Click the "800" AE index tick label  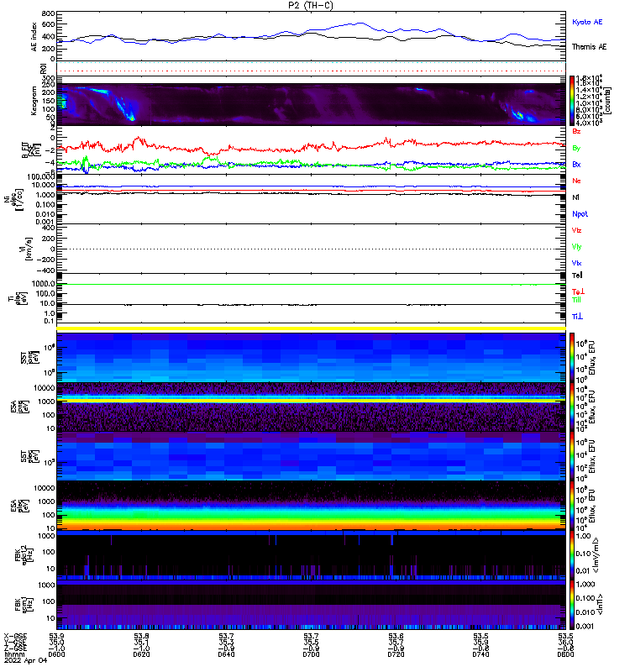49,13
